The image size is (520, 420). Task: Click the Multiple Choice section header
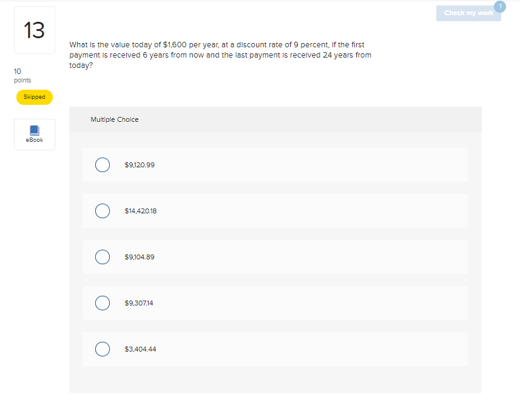point(115,119)
